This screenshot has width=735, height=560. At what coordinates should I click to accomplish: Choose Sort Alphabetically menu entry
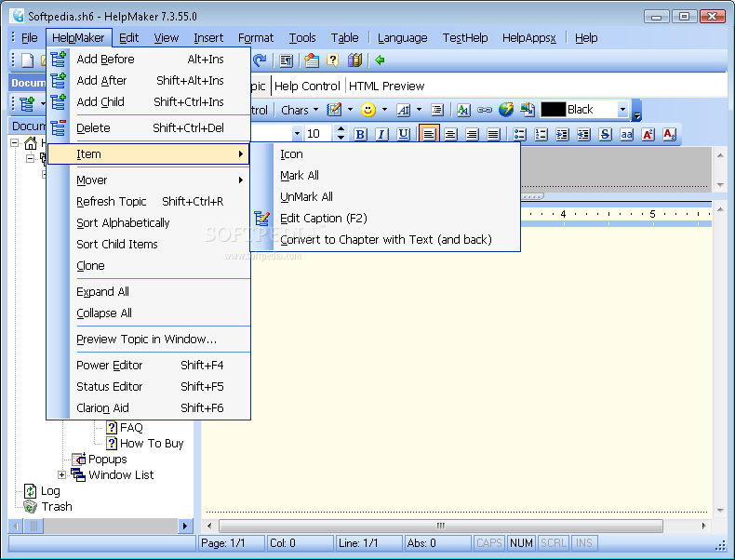(x=149, y=223)
